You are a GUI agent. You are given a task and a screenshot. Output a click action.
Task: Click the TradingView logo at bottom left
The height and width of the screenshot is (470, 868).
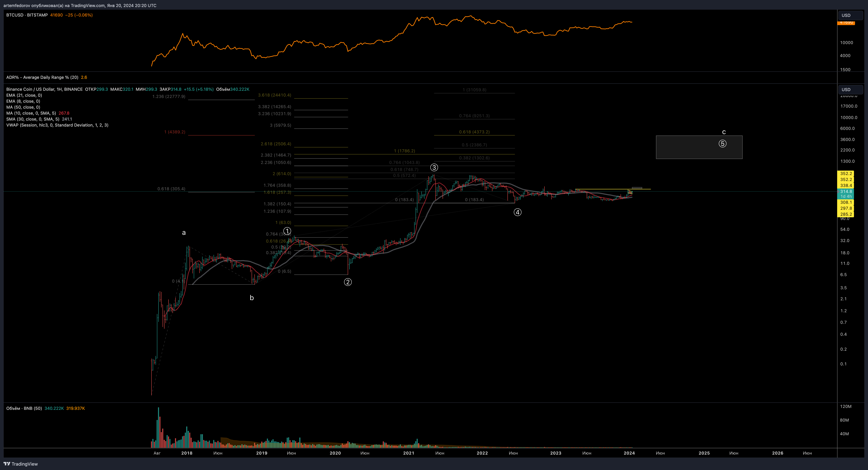21,464
